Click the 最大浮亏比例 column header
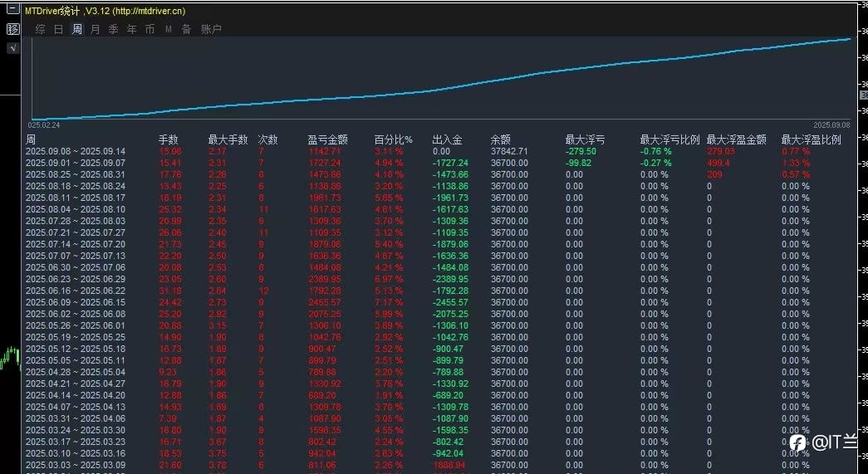The height and width of the screenshot is (474, 868). pos(669,140)
